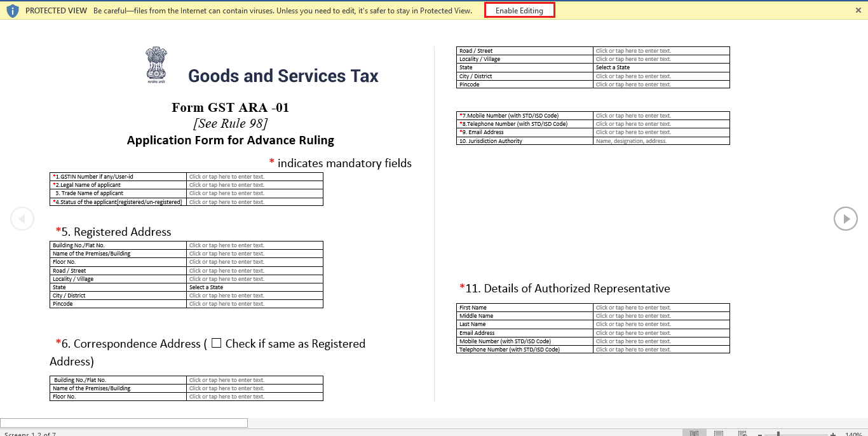Switch to Web Layout view icon
868x436 pixels.
pyautogui.click(x=742, y=433)
